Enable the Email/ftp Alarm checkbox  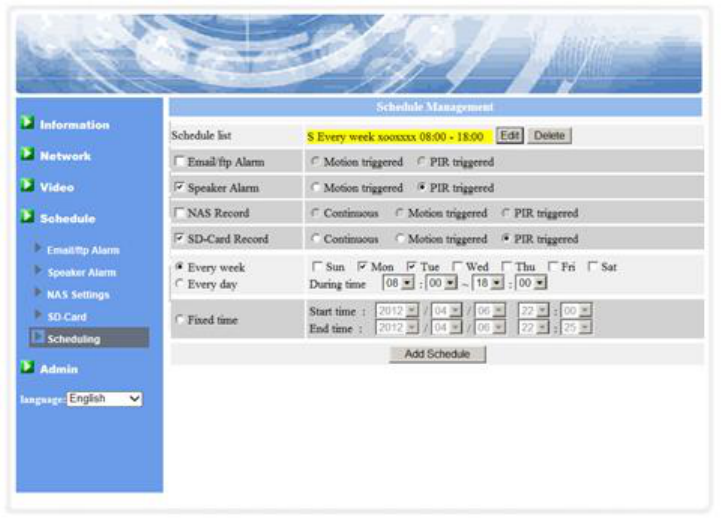point(180,161)
